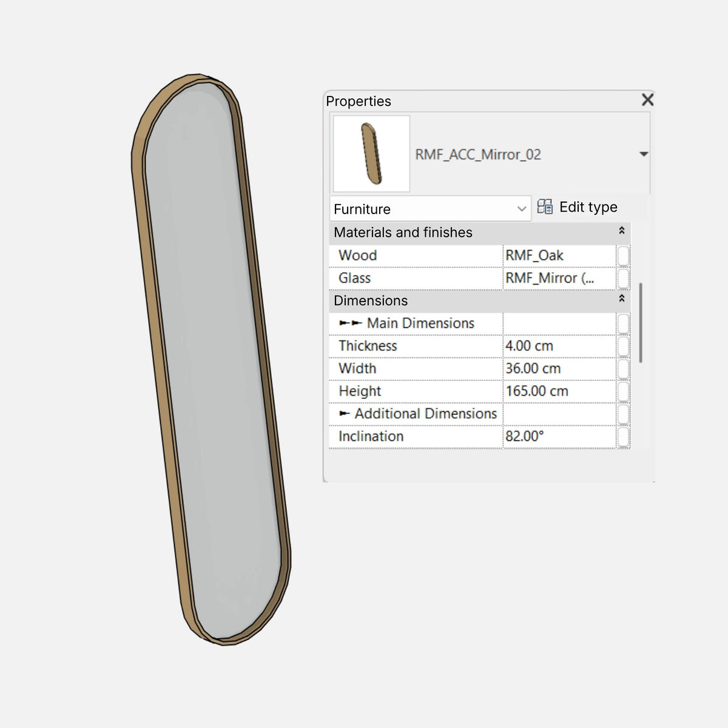Click the Properties panel title
The width and height of the screenshot is (728, 728).
point(359,101)
